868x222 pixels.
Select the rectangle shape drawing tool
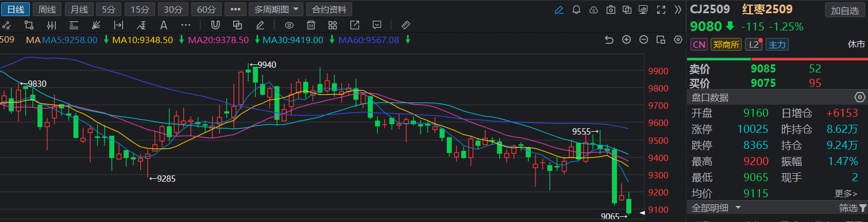29,25
